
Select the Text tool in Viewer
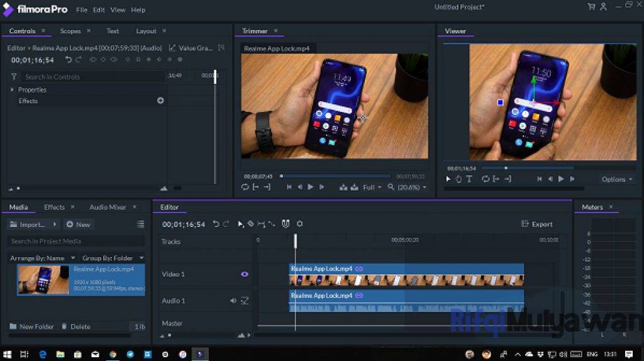[x=469, y=179]
